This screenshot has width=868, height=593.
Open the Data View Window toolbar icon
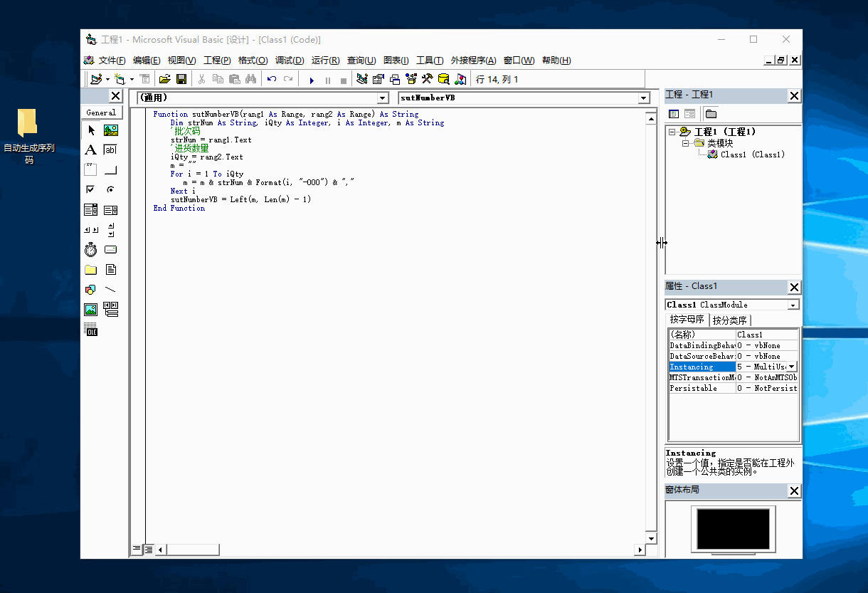tap(444, 79)
